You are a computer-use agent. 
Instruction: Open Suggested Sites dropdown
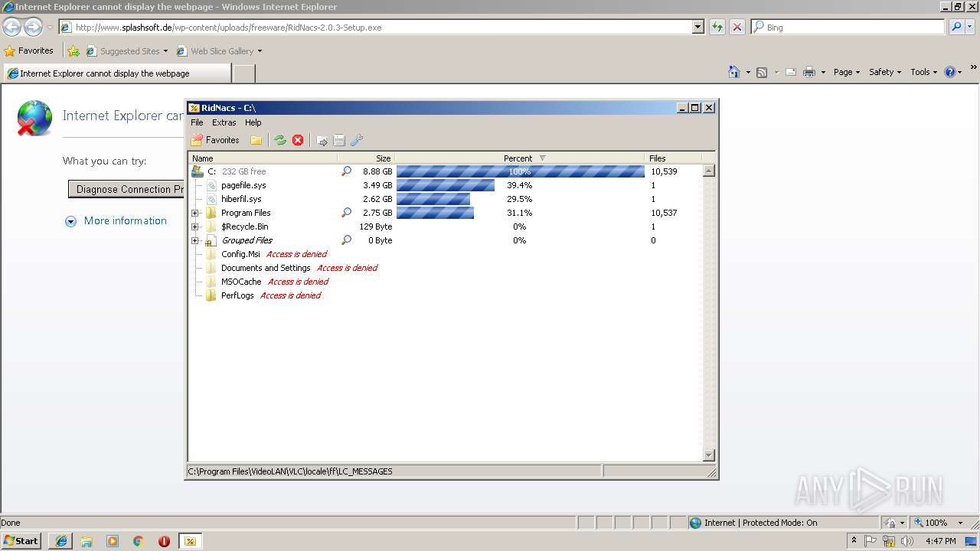point(127,51)
